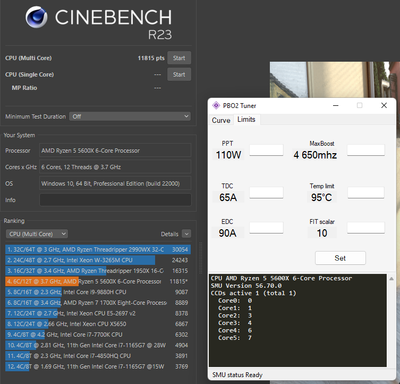Click the PPT input field
The height and width of the screenshot is (384, 400).
click(266, 150)
